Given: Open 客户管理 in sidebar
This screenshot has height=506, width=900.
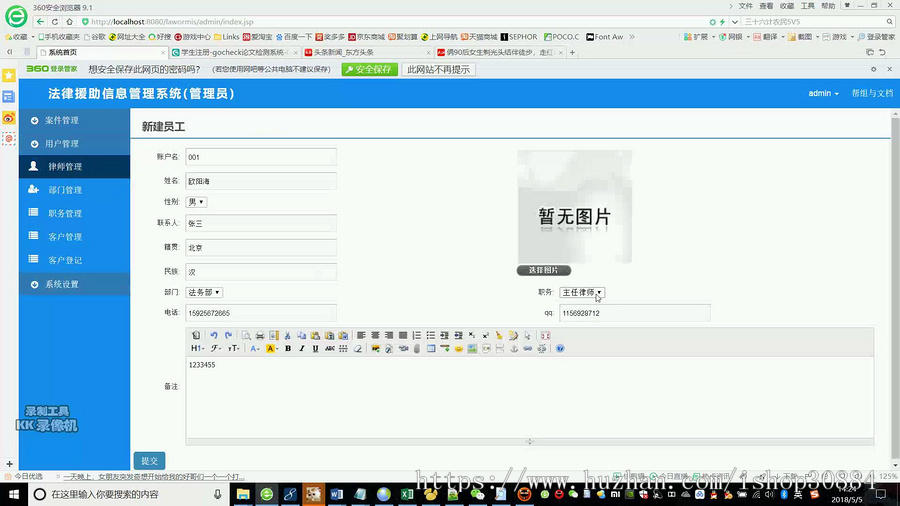Looking at the screenshot, I should pyautogui.click(x=75, y=236).
